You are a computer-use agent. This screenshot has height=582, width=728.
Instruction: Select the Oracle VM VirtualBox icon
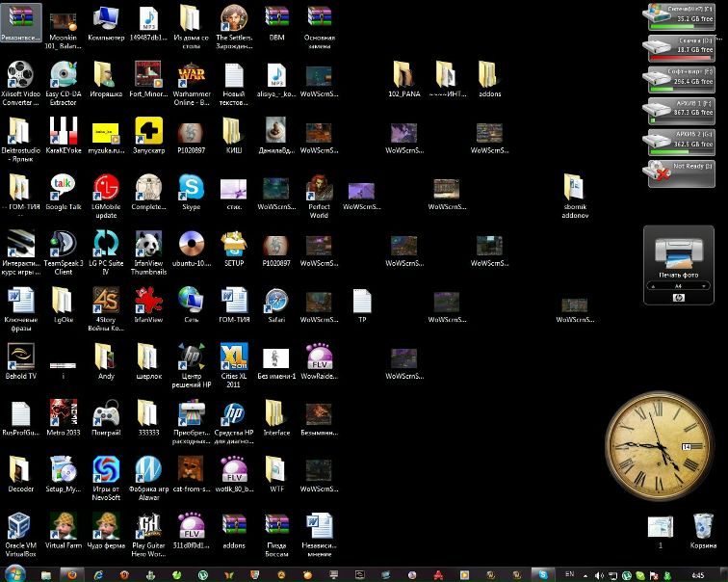[19, 525]
